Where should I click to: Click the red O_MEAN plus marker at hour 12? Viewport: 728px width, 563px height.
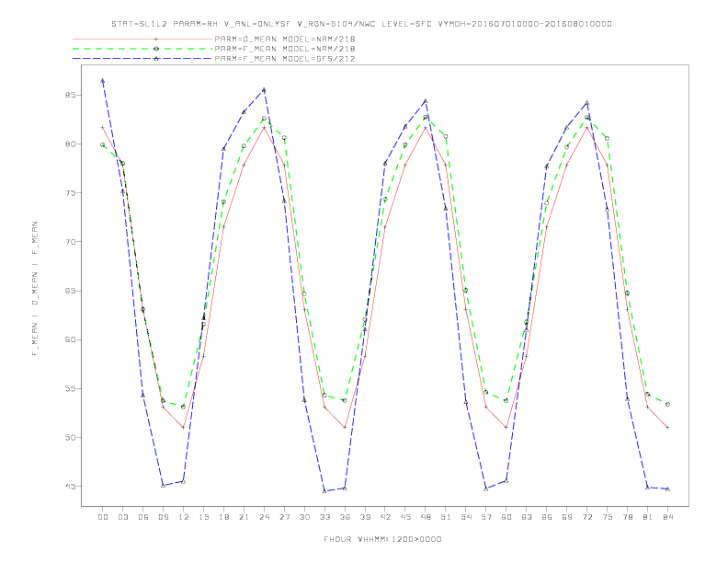tap(184, 428)
